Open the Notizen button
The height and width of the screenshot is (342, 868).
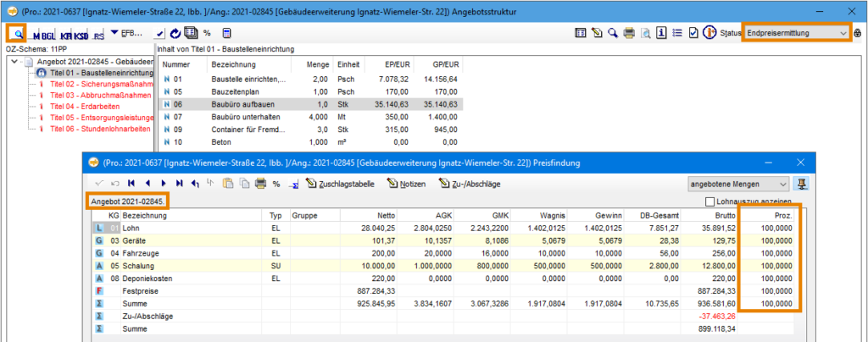click(x=405, y=184)
